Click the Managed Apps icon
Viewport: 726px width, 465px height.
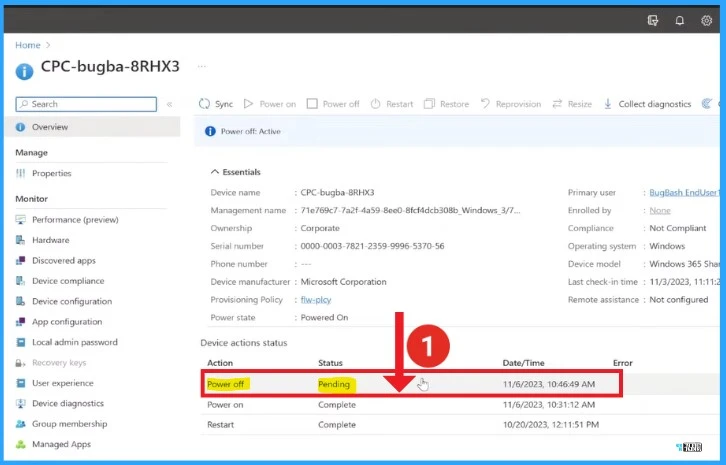(x=20, y=444)
